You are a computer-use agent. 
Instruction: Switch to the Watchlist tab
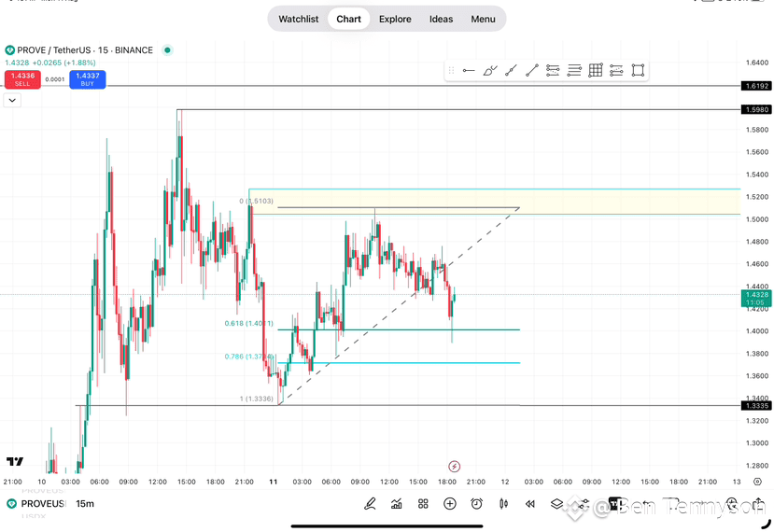coord(299,19)
